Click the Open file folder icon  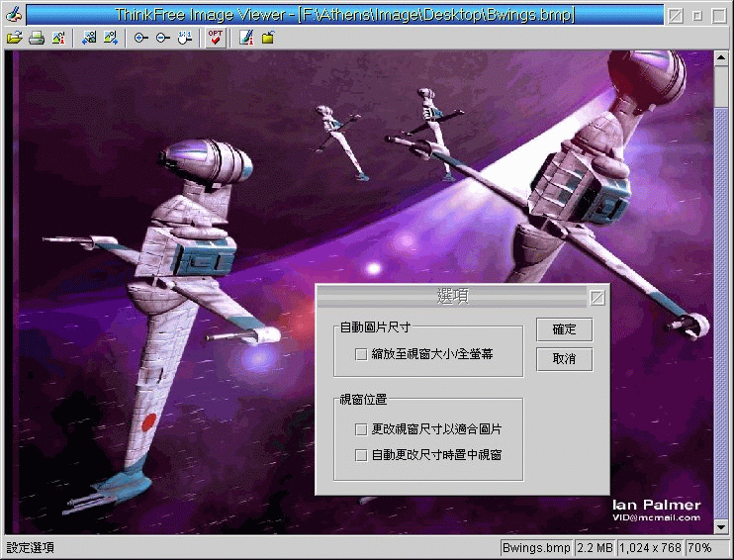click(x=15, y=38)
